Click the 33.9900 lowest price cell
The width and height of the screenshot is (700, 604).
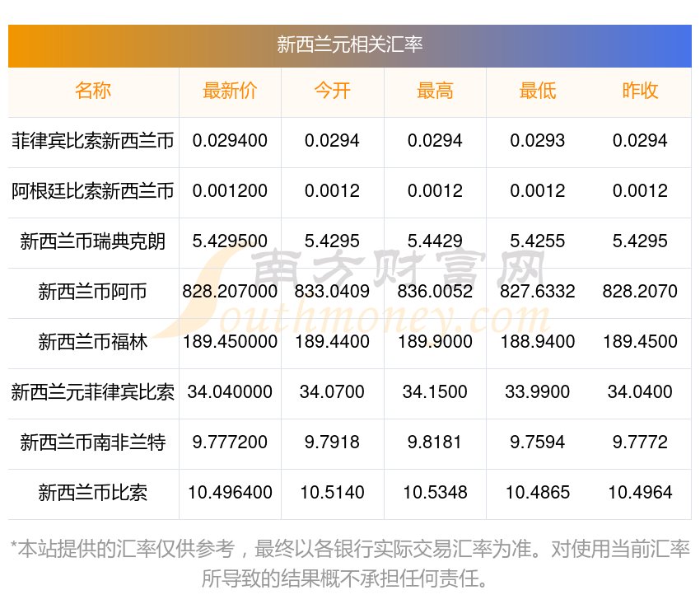538,392
